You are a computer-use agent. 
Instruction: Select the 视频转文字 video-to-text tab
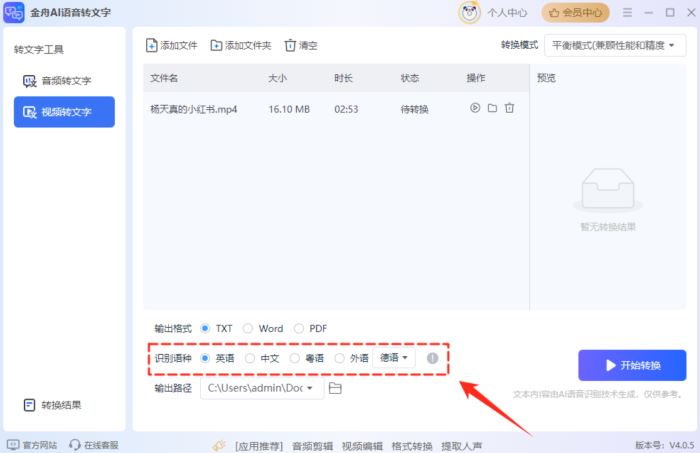click(x=64, y=112)
